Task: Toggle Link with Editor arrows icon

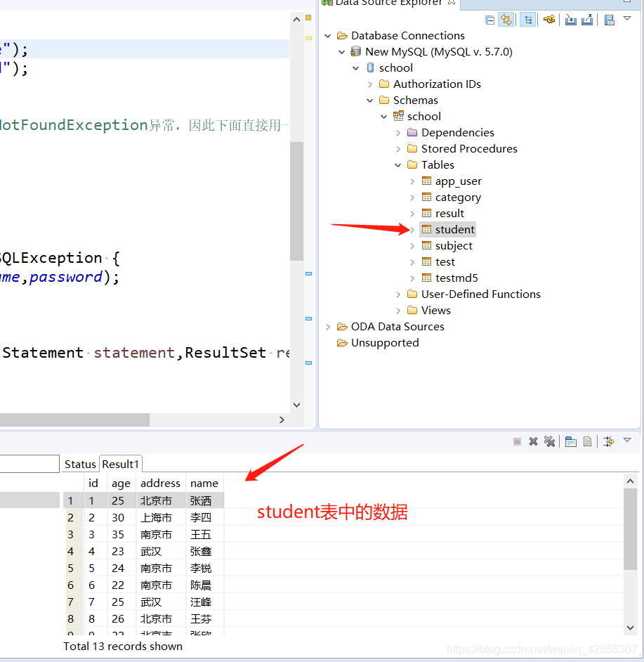Action: click(x=506, y=20)
